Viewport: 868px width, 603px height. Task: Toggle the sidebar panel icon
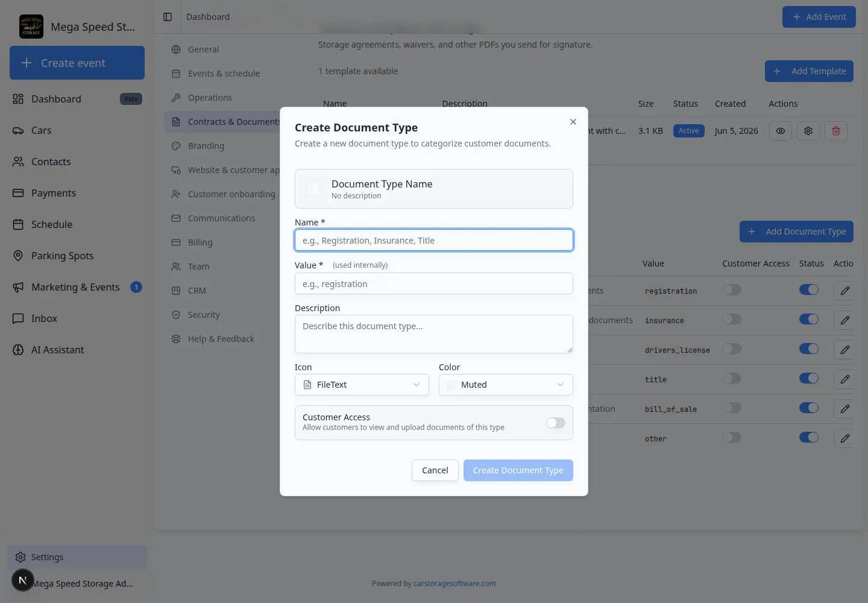[x=168, y=17]
